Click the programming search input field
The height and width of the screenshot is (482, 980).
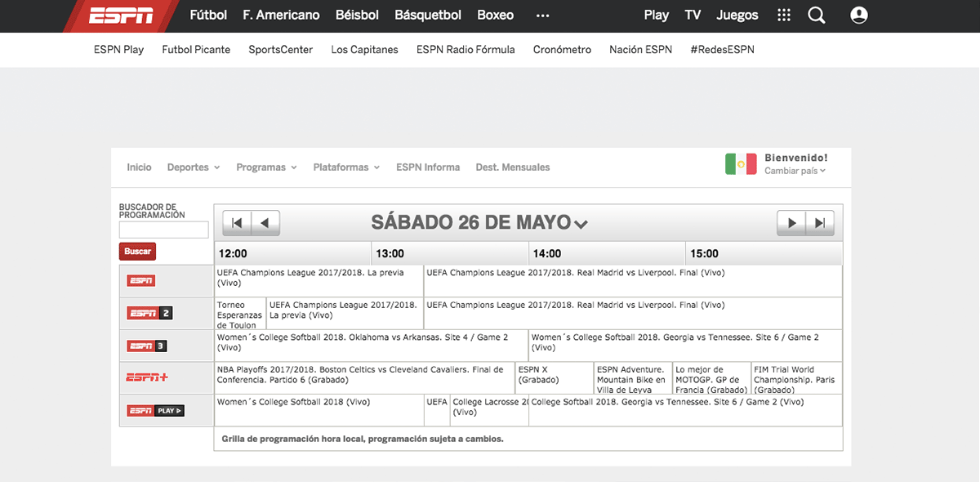coord(163,230)
